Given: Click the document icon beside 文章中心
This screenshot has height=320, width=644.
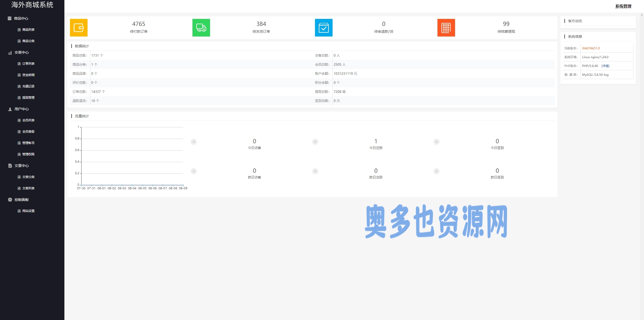Looking at the screenshot, I should point(10,166).
